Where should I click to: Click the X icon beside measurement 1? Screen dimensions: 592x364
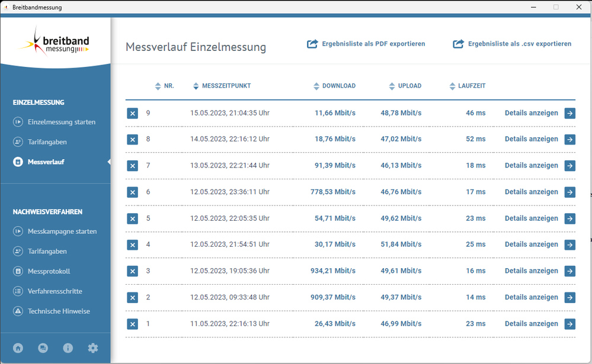132,324
